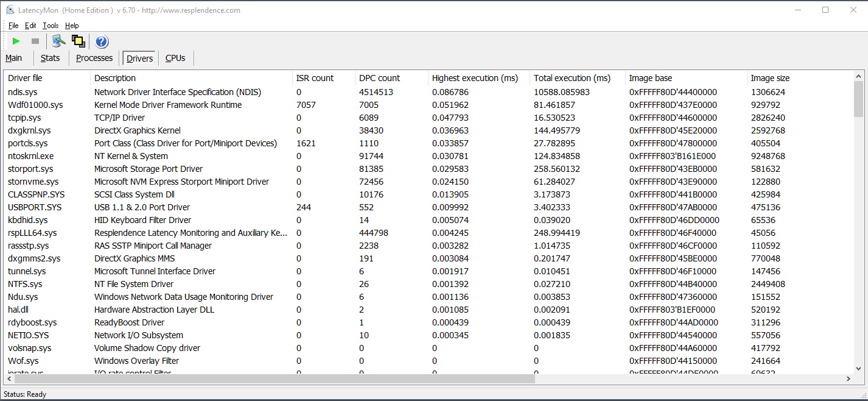Select the dxgmms2.sys driver row

click(x=429, y=258)
